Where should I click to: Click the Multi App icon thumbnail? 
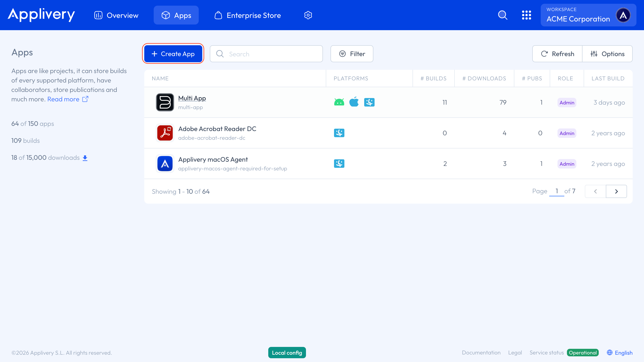[165, 102]
